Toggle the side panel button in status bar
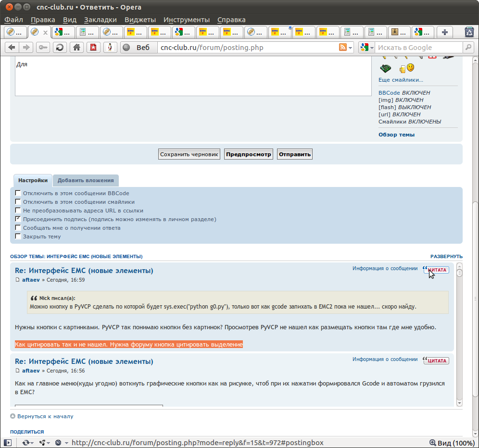This screenshot has width=479, height=448. [x=8, y=443]
